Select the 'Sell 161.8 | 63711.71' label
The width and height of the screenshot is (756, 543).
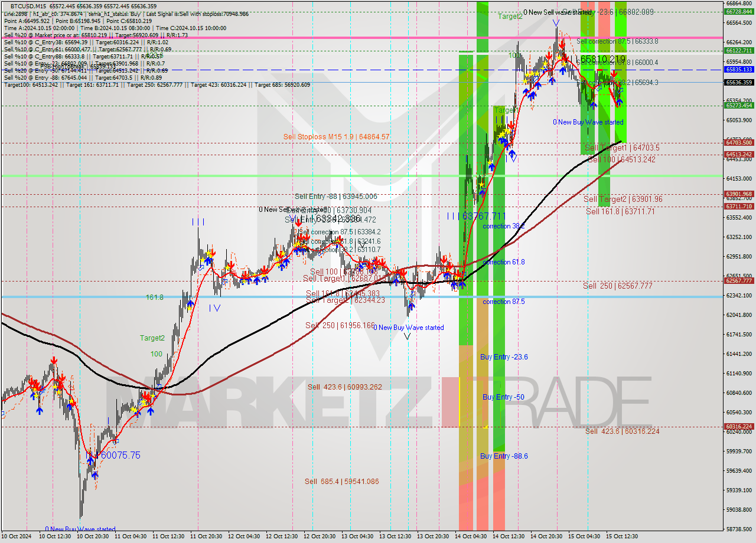point(620,211)
